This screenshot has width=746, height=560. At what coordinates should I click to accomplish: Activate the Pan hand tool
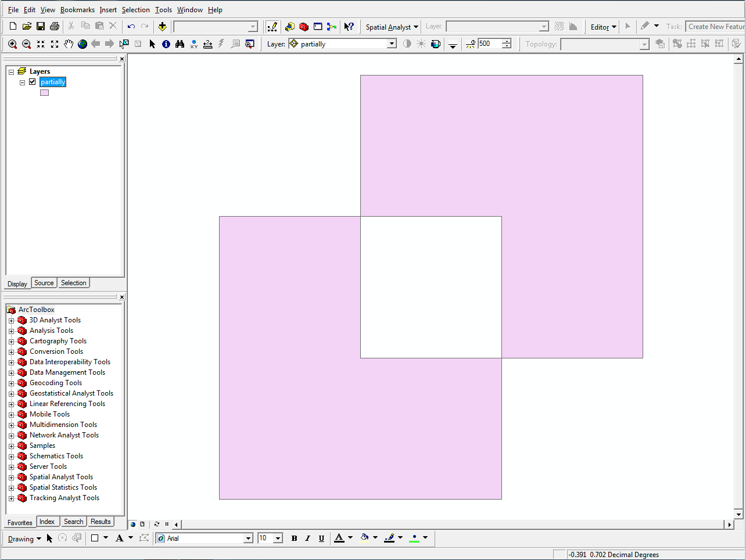tap(69, 44)
